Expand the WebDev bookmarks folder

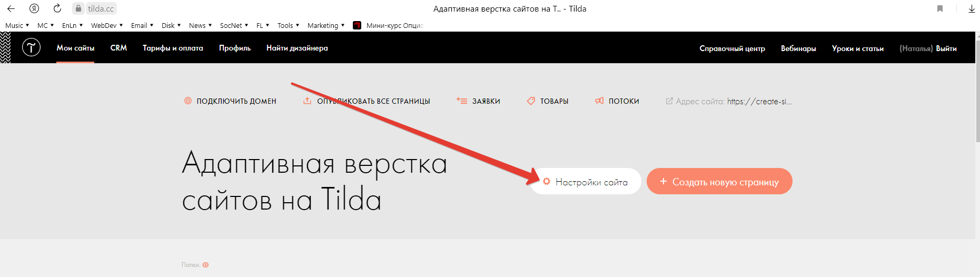click(x=106, y=25)
